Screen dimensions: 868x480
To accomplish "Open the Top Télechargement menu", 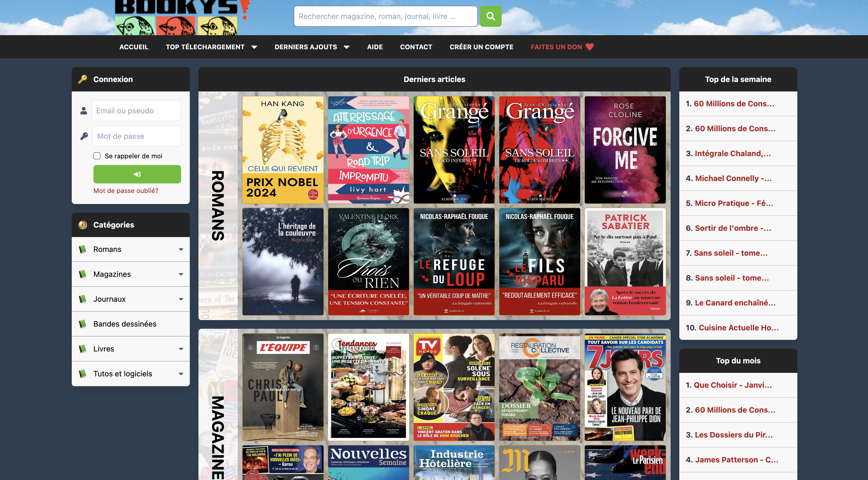I will click(x=205, y=47).
